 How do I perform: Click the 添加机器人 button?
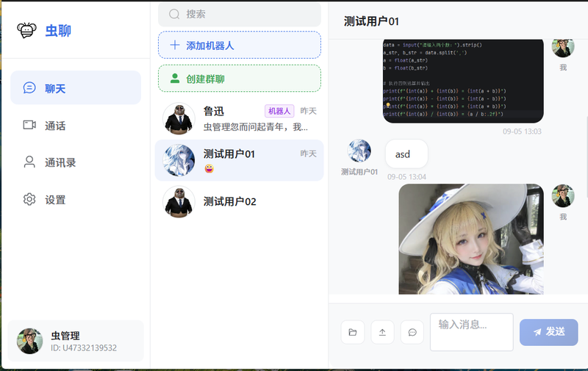240,45
